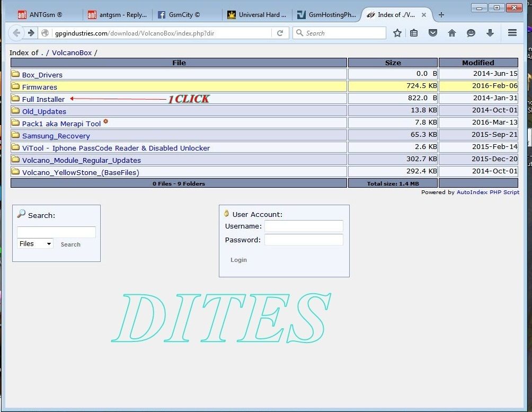Image resolution: width=532 pixels, height=412 pixels.
Task: Open the Firmwares folder link
Action: click(39, 87)
